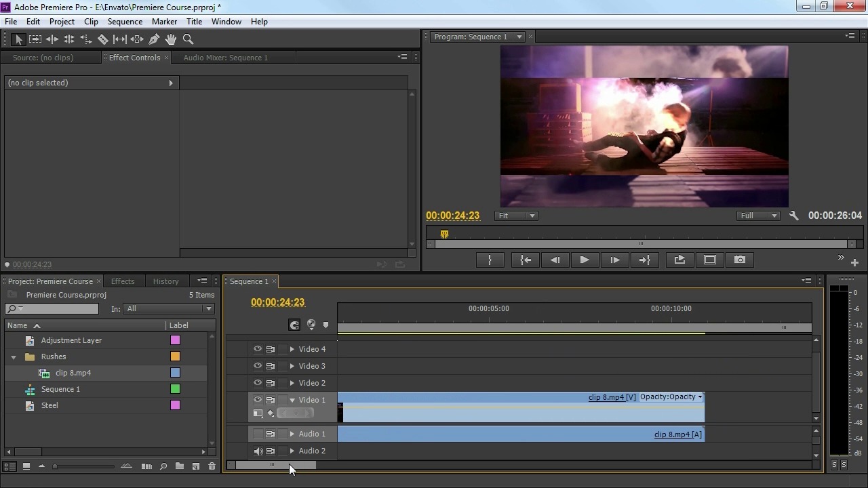Image resolution: width=868 pixels, height=488 pixels.
Task: Click the pink Adjustment Layer label swatch
Action: coord(175,340)
